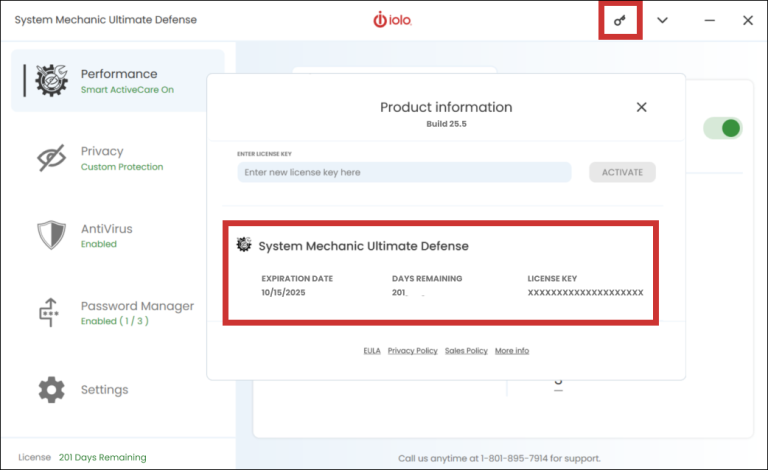Open the Sales Policy link

[x=466, y=351]
